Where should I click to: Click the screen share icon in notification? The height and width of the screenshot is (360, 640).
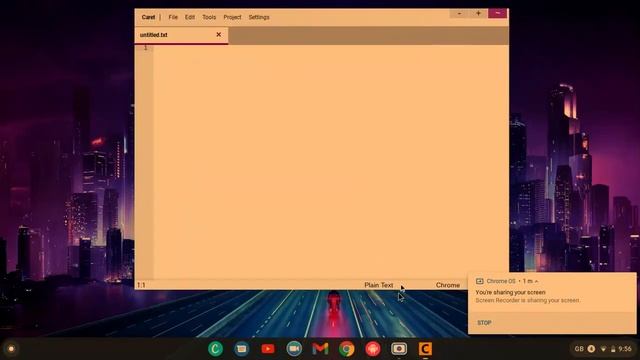[x=480, y=281]
